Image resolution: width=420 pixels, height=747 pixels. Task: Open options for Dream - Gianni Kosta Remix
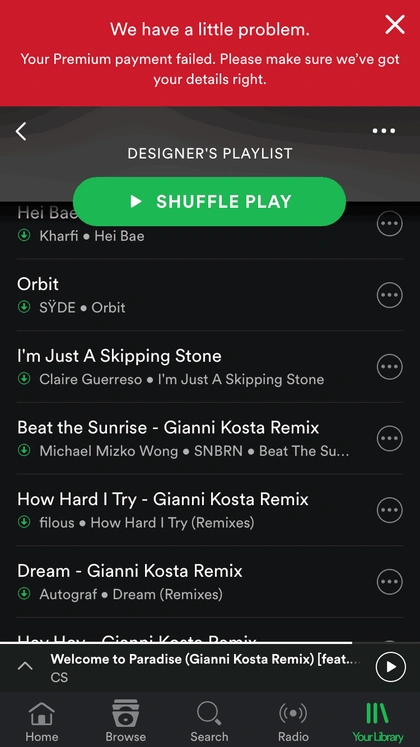pyautogui.click(x=390, y=582)
